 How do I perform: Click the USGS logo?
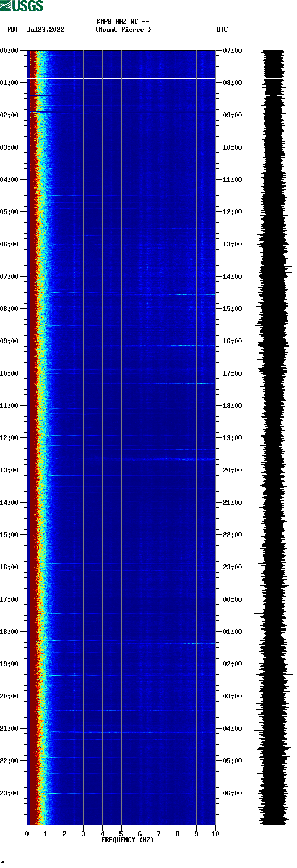tap(22, 6)
